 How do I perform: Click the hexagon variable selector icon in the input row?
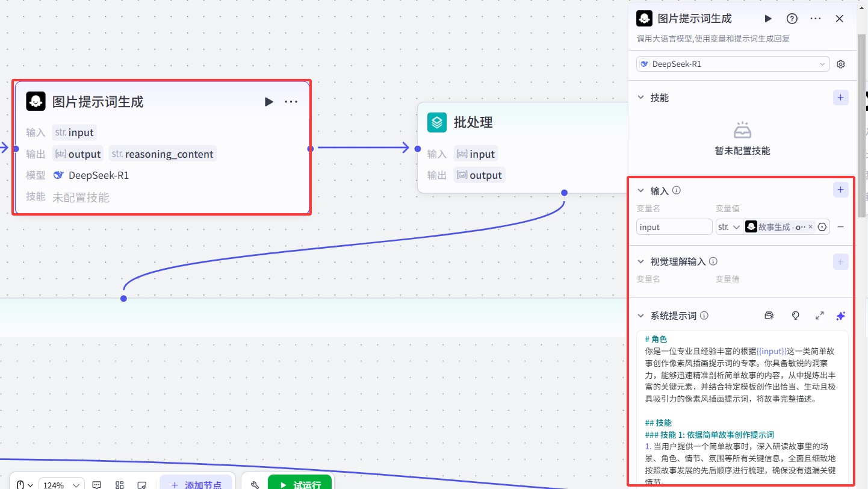point(823,227)
